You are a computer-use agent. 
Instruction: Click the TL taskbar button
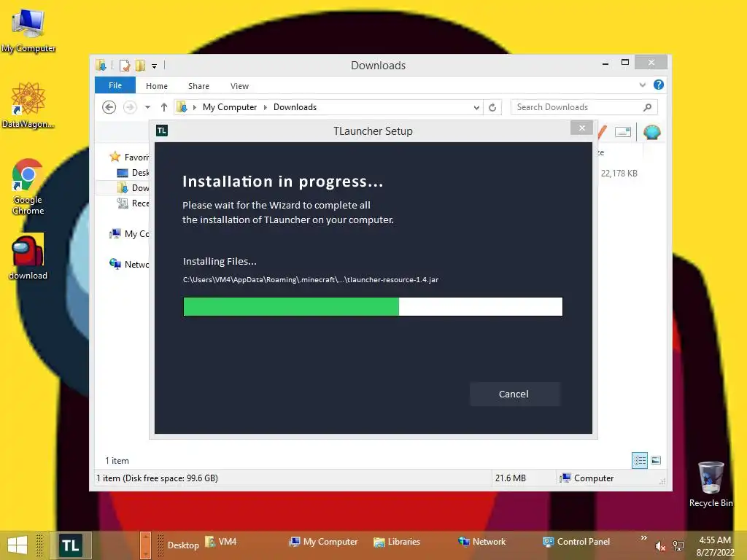tap(71, 545)
